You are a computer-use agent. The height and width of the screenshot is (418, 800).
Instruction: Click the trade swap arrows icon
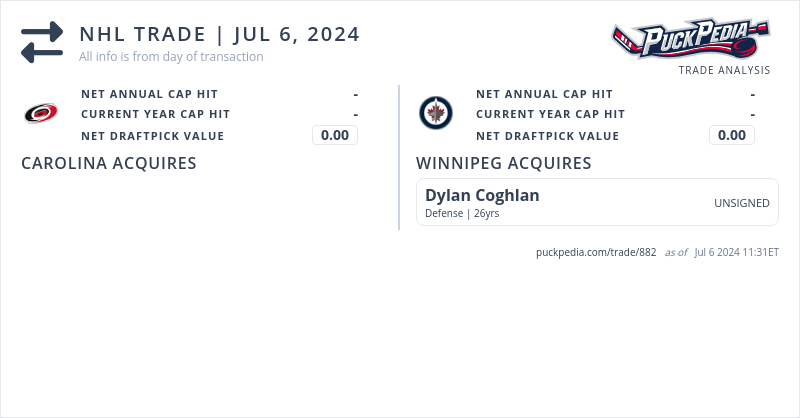coord(42,43)
